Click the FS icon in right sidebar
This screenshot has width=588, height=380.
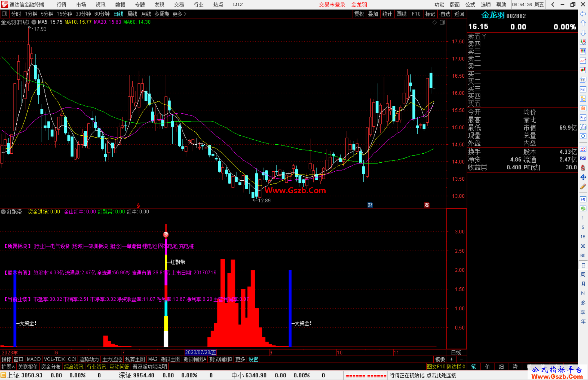pyautogui.click(x=583, y=199)
